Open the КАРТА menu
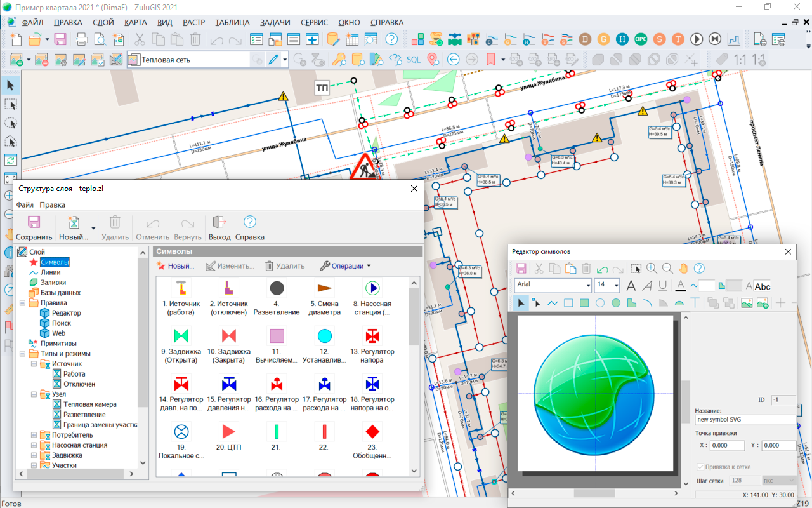The height and width of the screenshot is (508, 812). 136,22
